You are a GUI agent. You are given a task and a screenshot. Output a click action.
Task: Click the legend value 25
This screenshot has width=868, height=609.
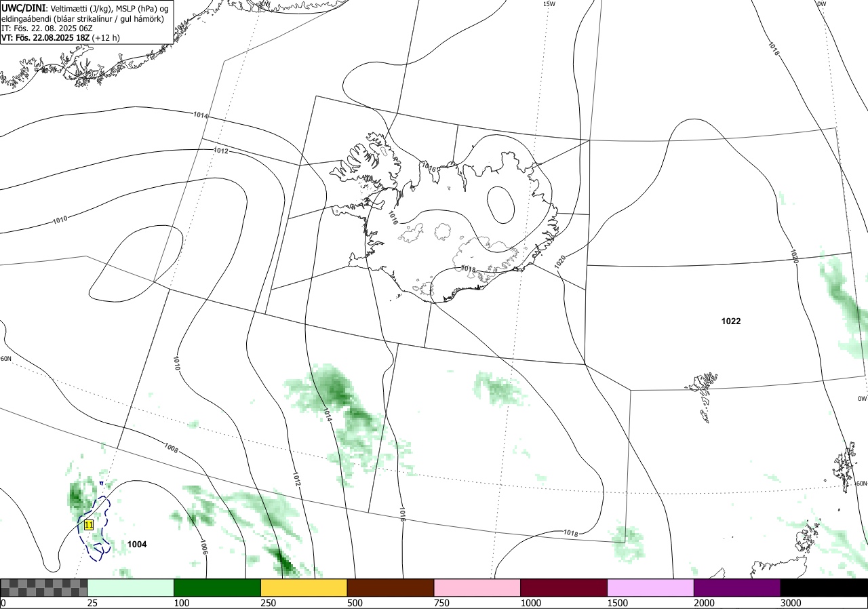point(92,603)
